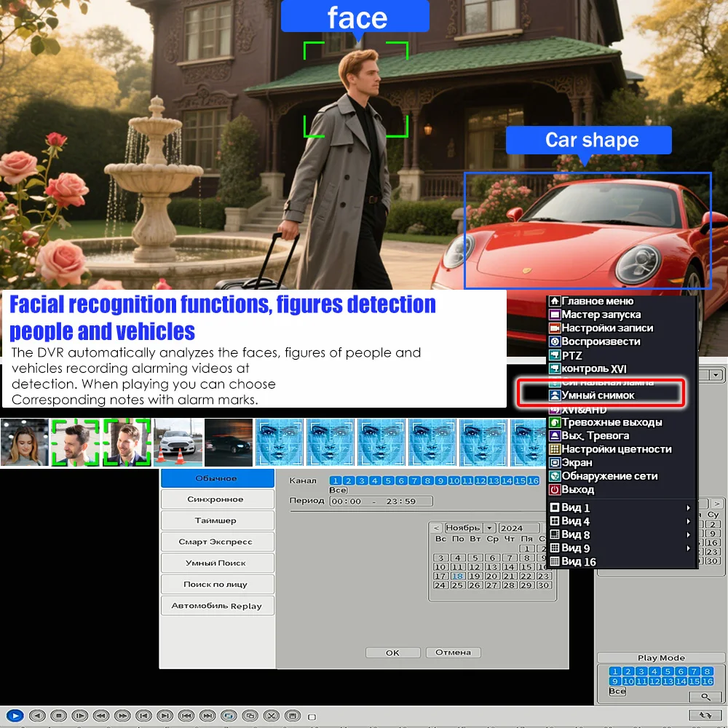The image size is (728, 728).
Task: Open the Ноябрь month dropdown
Action: coord(489,528)
